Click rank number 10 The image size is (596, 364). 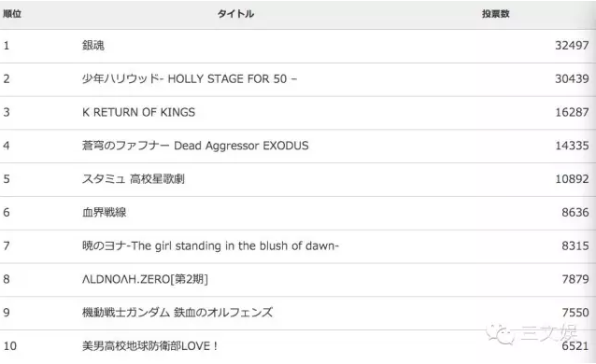10,345
